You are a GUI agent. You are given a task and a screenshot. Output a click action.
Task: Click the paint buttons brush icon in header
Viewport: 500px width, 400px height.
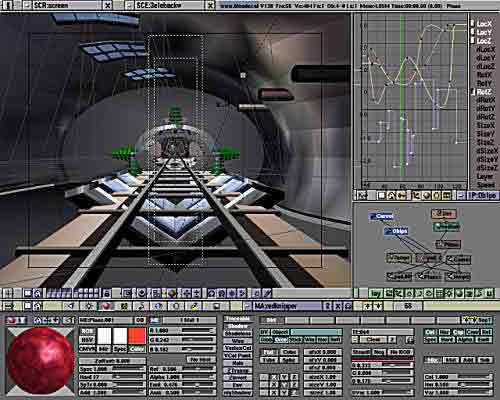pyautogui.click(x=194, y=306)
